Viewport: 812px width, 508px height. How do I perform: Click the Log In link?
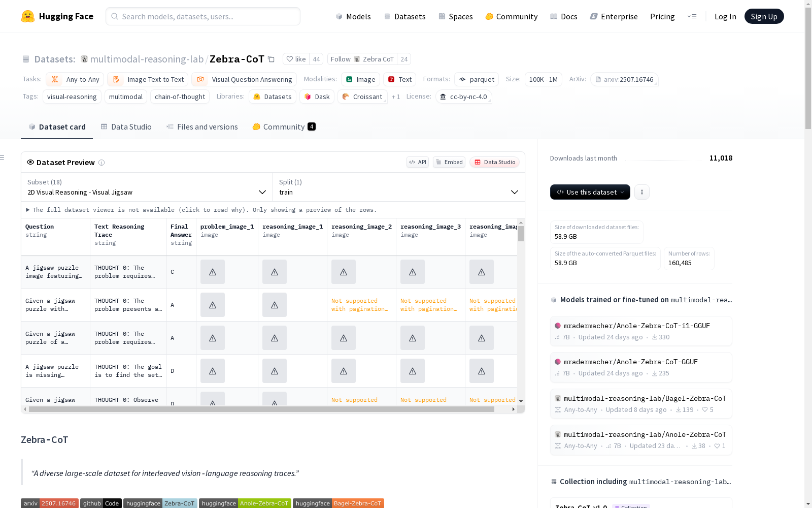coord(725,16)
